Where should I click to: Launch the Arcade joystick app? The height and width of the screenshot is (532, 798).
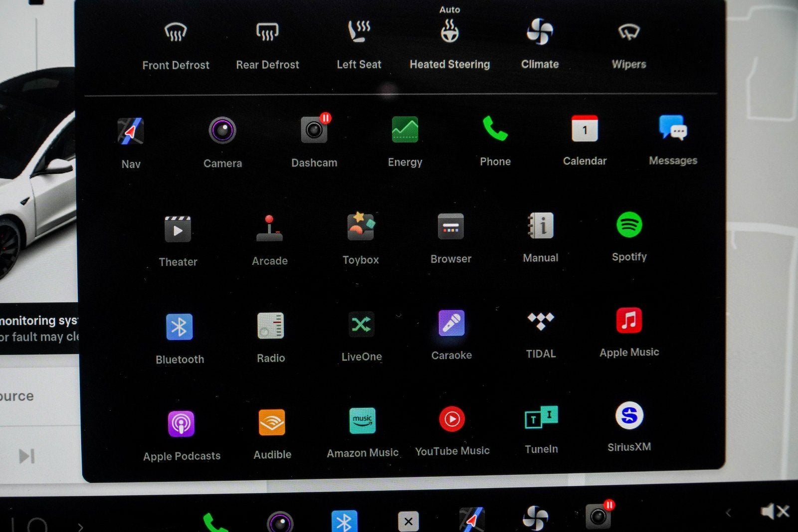tap(269, 228)
